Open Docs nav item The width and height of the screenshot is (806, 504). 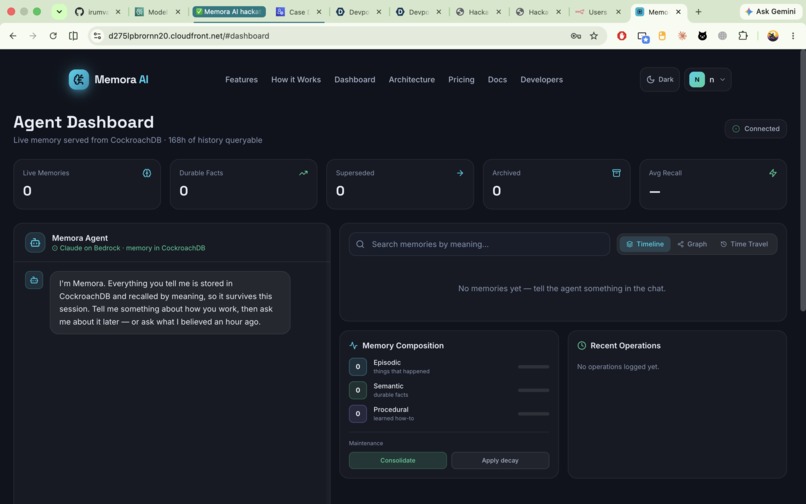click(x=497, y=80)
